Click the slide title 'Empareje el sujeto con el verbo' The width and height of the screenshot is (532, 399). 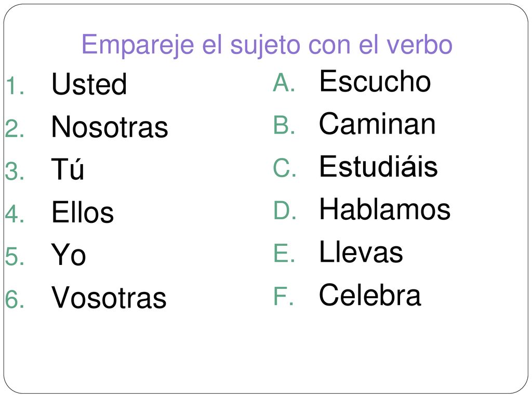(267, 46)
